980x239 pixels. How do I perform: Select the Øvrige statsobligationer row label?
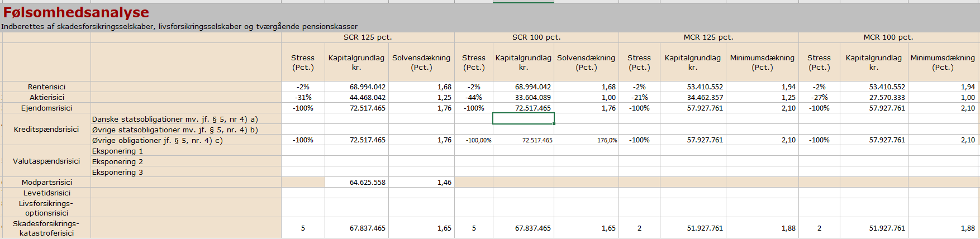tap(175, 130)
